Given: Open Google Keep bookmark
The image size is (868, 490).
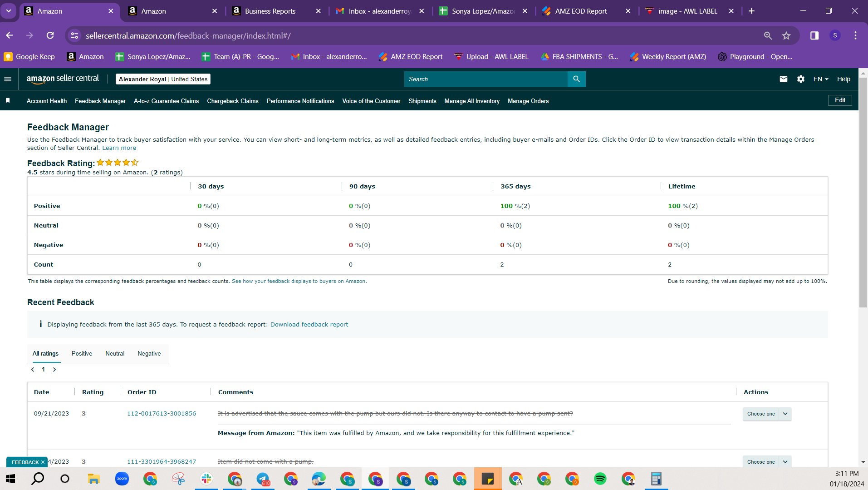Looking at the screenshot, I should point(29,57).
